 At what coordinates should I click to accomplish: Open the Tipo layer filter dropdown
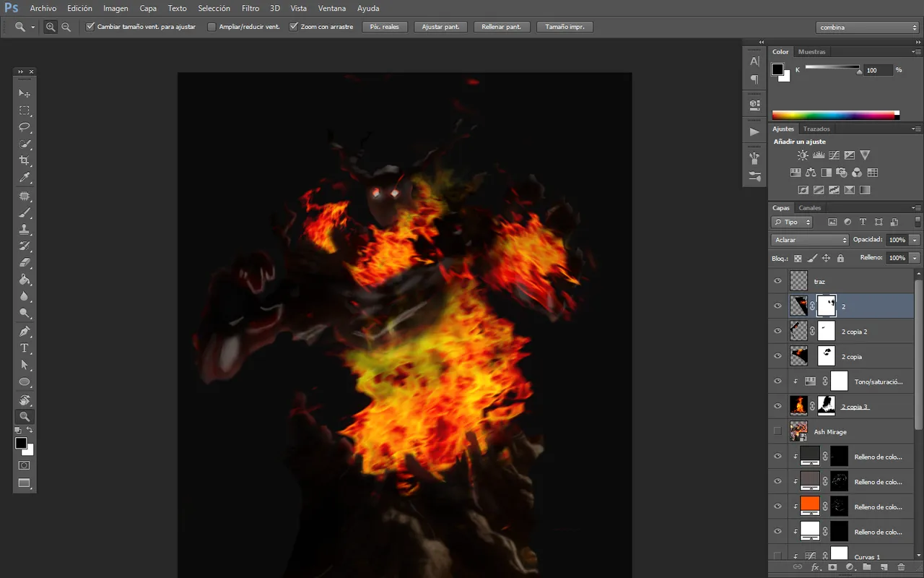click(792, 223)
